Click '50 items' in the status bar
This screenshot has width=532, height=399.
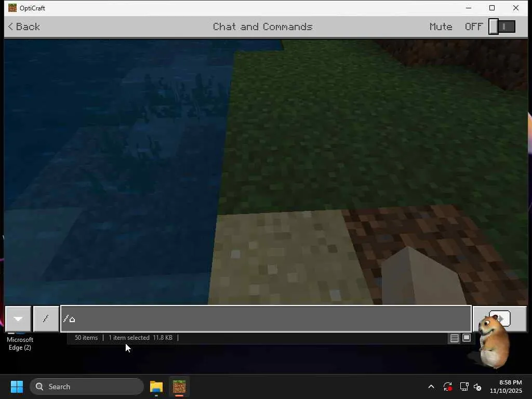point(86,338)
